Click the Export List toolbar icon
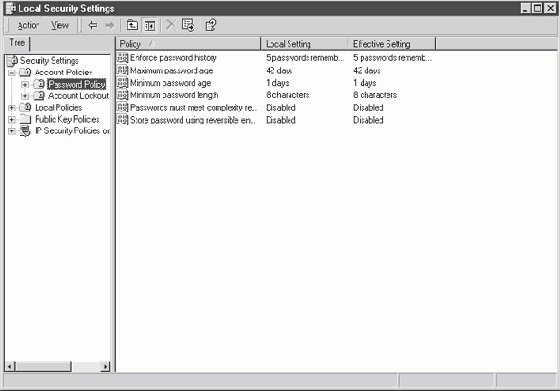Image resolution: width=560 pixels, height=391 pixels. pyautogui.click(x=188, y=25)
